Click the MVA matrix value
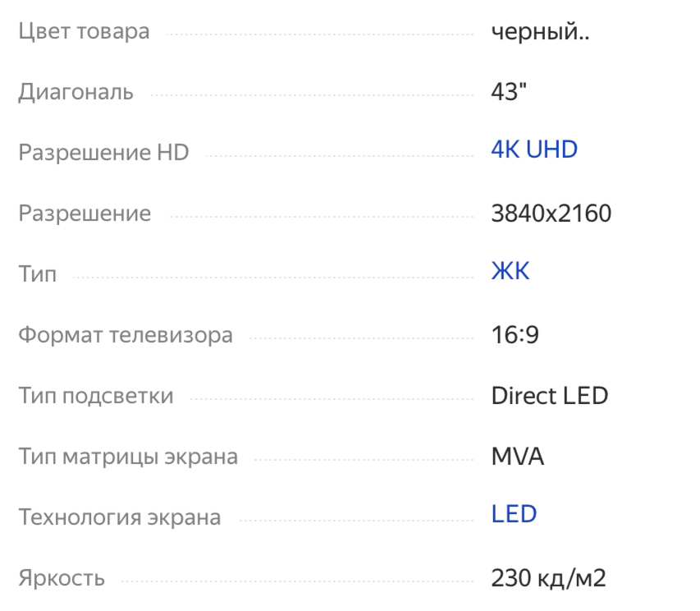 [x=518, y=457]
